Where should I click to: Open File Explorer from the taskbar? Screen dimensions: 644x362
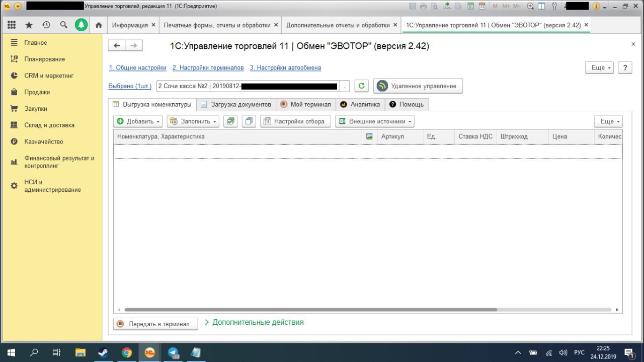tap(80, 352)
